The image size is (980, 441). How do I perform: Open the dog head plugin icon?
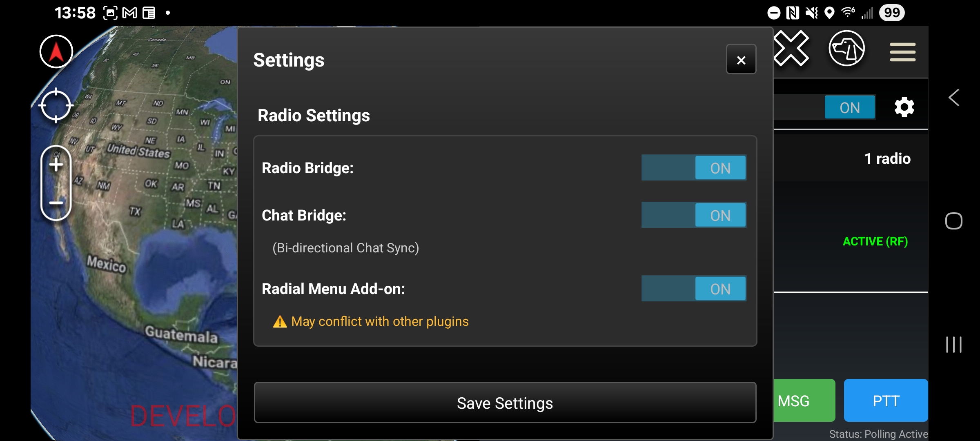point(846,49)
